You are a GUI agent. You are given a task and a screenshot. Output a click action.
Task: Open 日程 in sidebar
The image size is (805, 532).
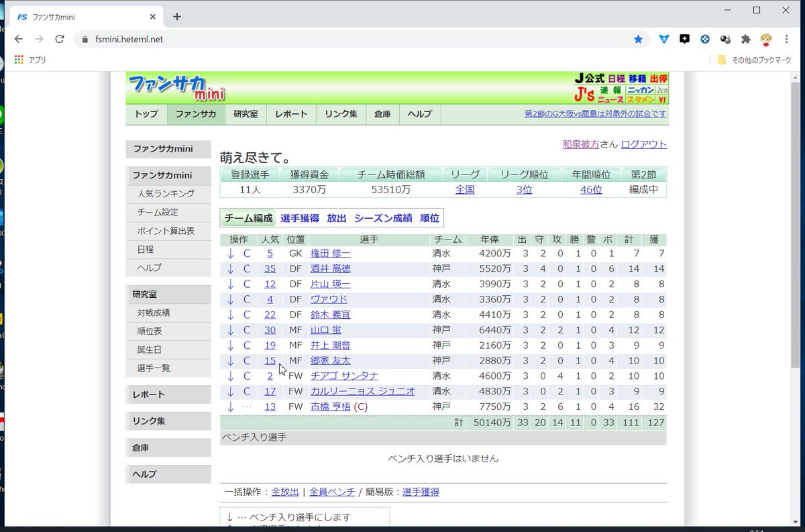pos(146,249)
